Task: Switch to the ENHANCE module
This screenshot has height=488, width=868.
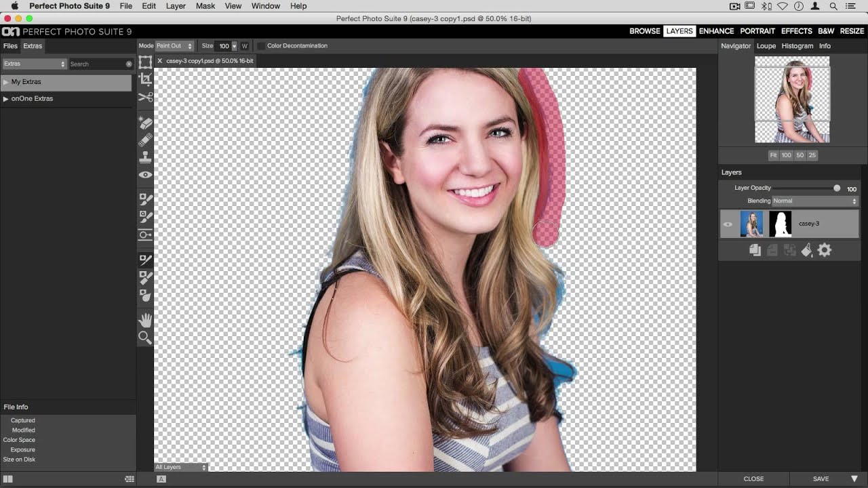Action: coord(716,31)
